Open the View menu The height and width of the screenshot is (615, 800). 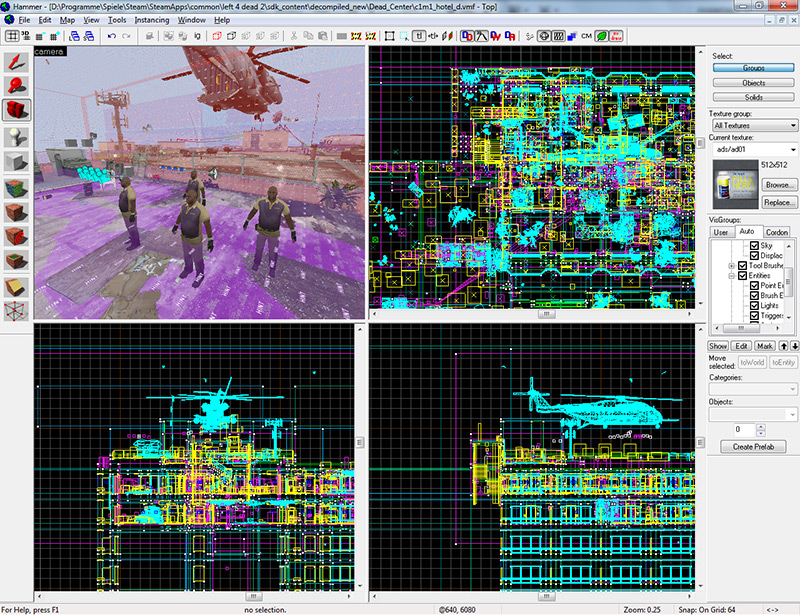tap(91, 20)
